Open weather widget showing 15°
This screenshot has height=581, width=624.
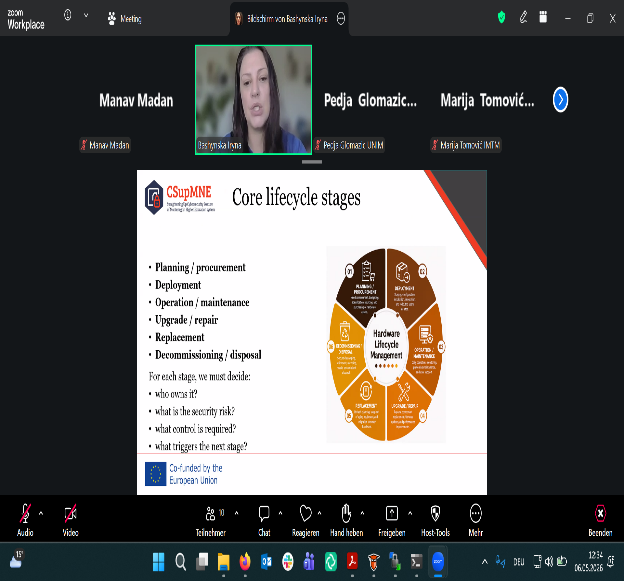coord(17,559)
